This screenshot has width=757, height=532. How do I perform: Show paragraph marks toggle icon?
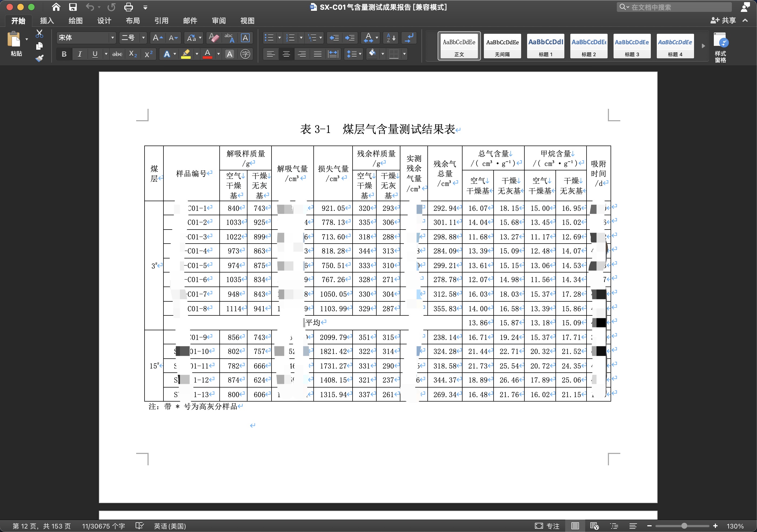click(409, 38)
